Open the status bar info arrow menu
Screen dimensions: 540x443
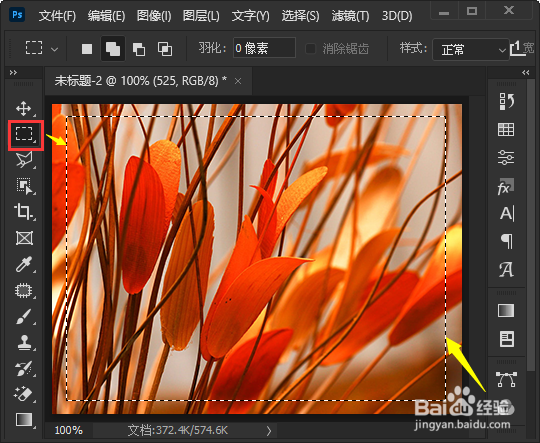269,431
